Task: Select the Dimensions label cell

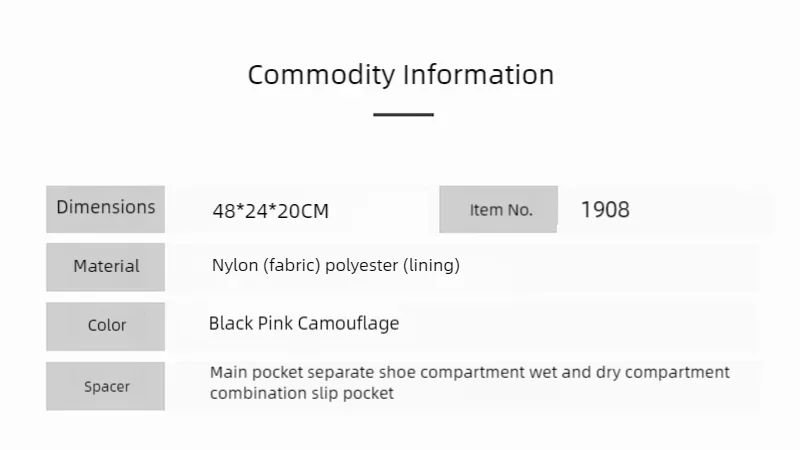Action: 106,208
